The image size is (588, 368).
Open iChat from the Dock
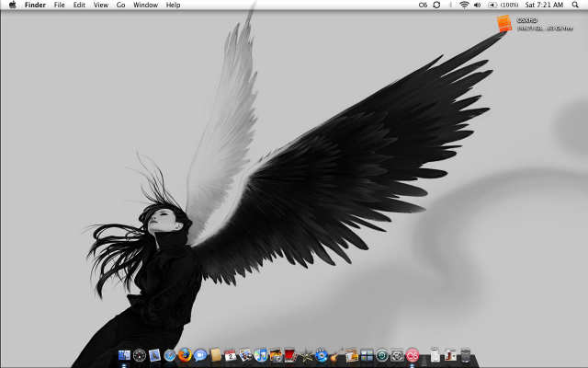click(200, 355)
